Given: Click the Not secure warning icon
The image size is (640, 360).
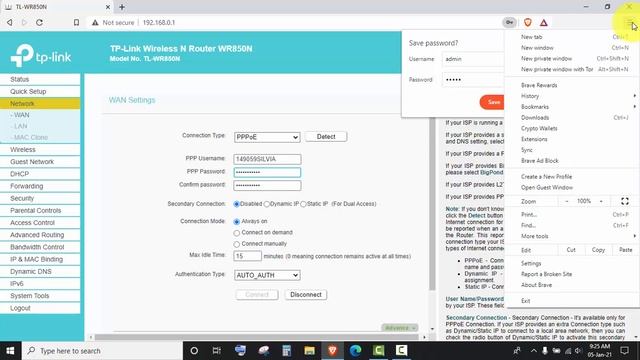Looking at the screenshot, I should pos(95,22).
